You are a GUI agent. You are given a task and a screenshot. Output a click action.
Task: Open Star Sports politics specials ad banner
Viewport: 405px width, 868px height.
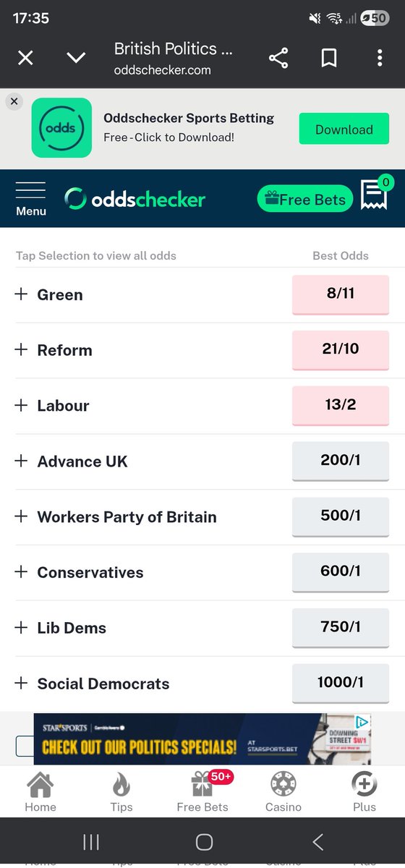pos(202,739)
